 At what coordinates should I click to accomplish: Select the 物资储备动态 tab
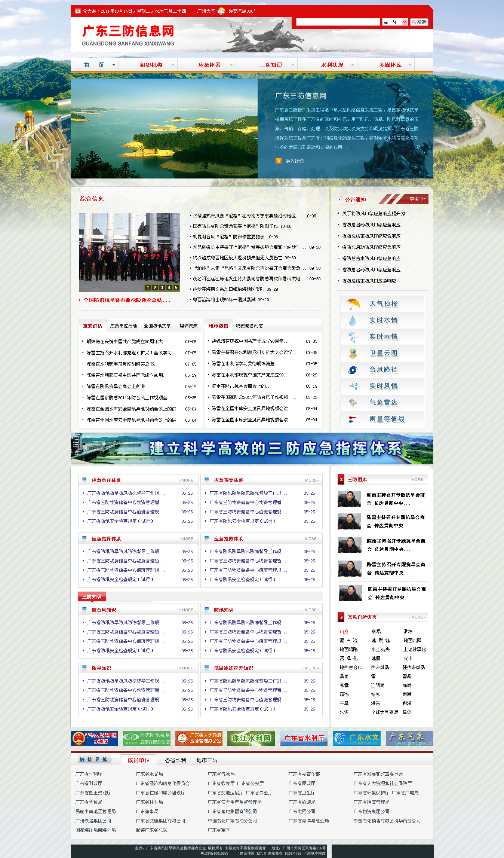point(249,326)
